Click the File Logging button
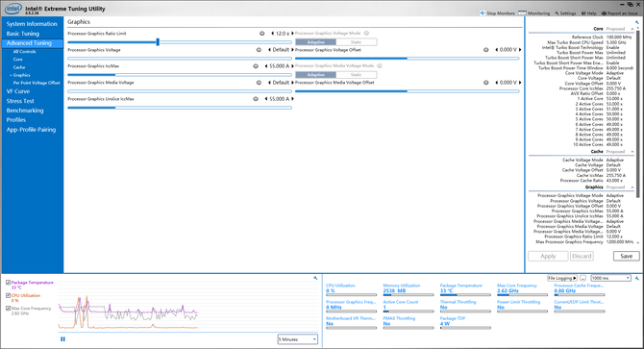 click(x=562, y=278)
